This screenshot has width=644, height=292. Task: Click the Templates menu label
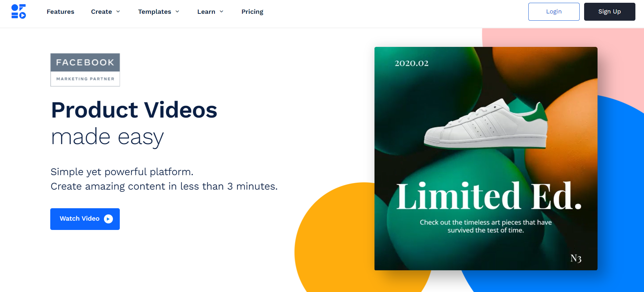coord(155,12)
